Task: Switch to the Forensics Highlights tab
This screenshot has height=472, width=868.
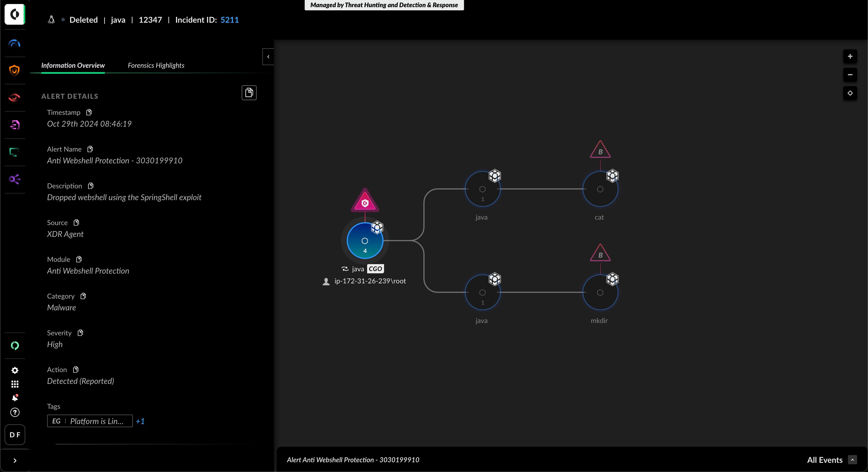Action: pos(156,65)
